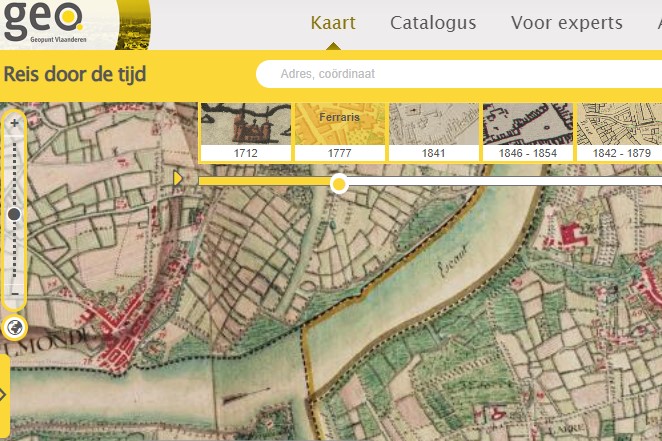Select the 1842 - 1879 map thumbnail
662x441 pixels.
(620, 132)
